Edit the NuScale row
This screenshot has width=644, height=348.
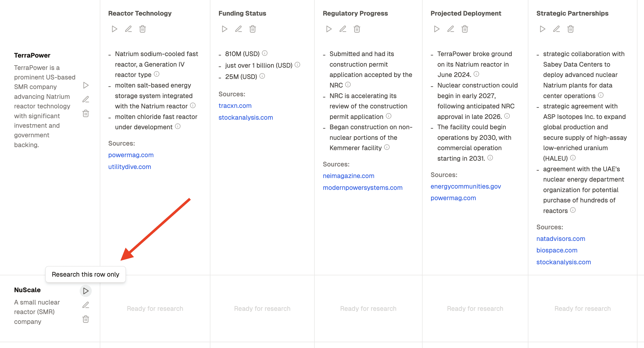tap(86, 305)
